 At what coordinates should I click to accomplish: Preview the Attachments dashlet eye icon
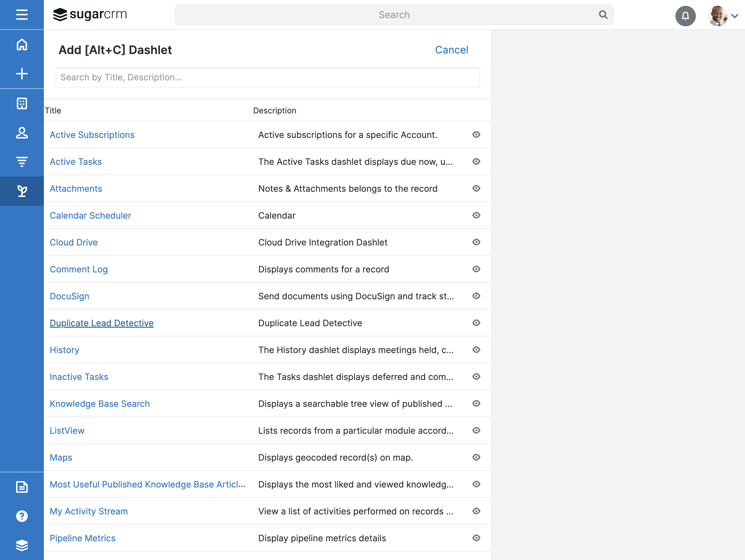tap(476, 188)
